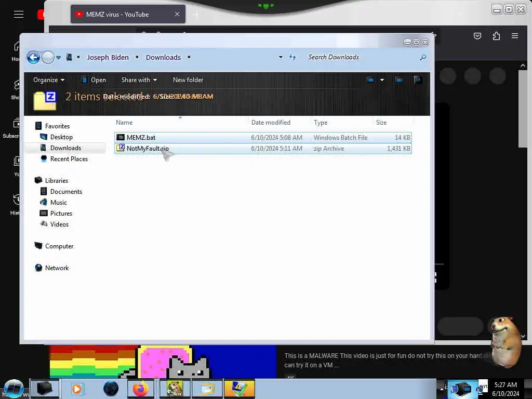Screen dimensions: 532x399
Task: Open the warning shield taskbar icon
Action: (x=239, y=389)
